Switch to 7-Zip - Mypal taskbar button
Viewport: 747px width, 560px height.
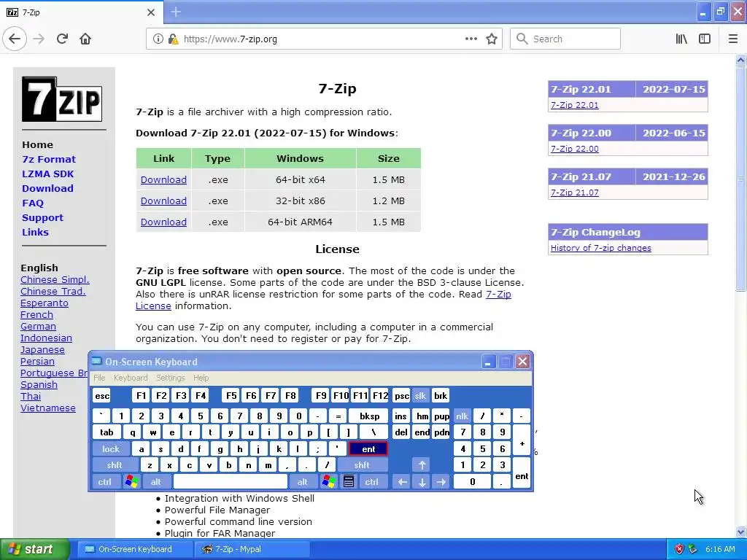(252, 549)
